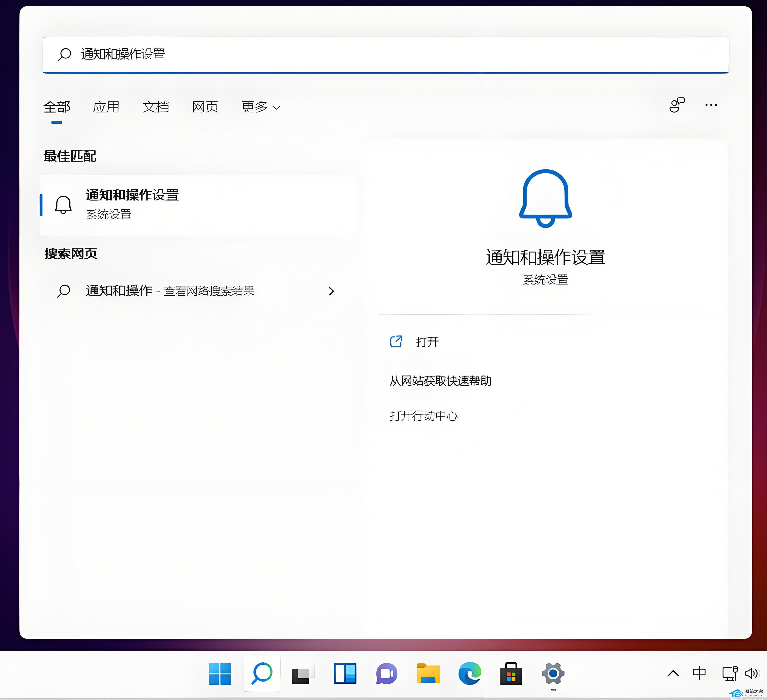
Task: Launch Microsoft Edge from the taskbar
Action: click(470, 673)
